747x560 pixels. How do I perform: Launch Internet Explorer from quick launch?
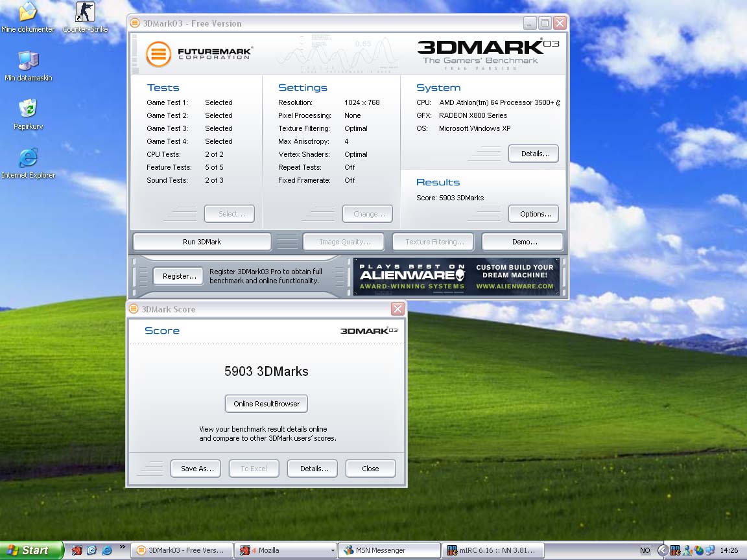click(107, 550)
